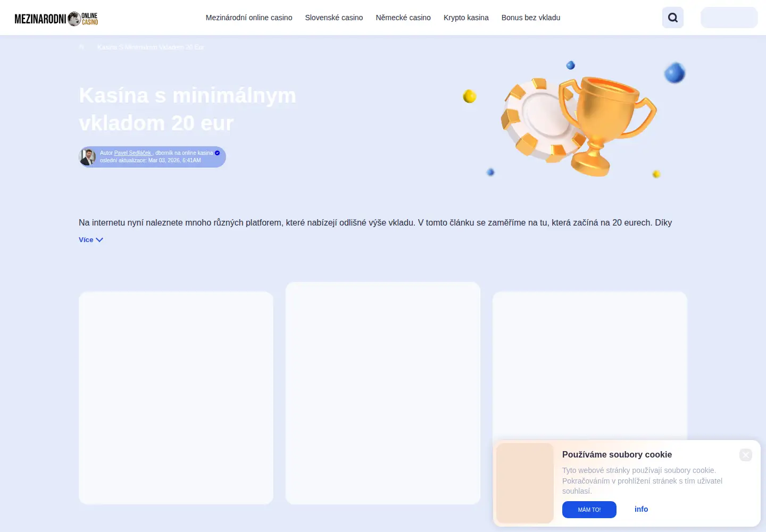Click the author's profile photo

click(88, 157)
